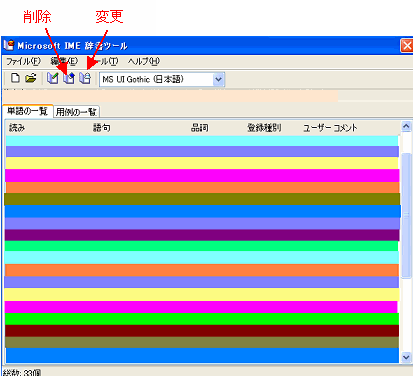Click the register word icon with green check
413x376 pixels.
53,78
